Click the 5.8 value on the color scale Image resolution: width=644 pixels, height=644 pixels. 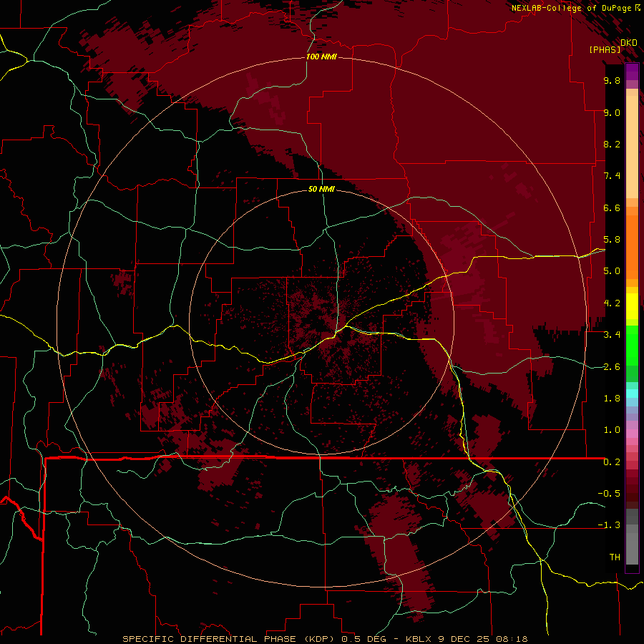pos(612,240)
